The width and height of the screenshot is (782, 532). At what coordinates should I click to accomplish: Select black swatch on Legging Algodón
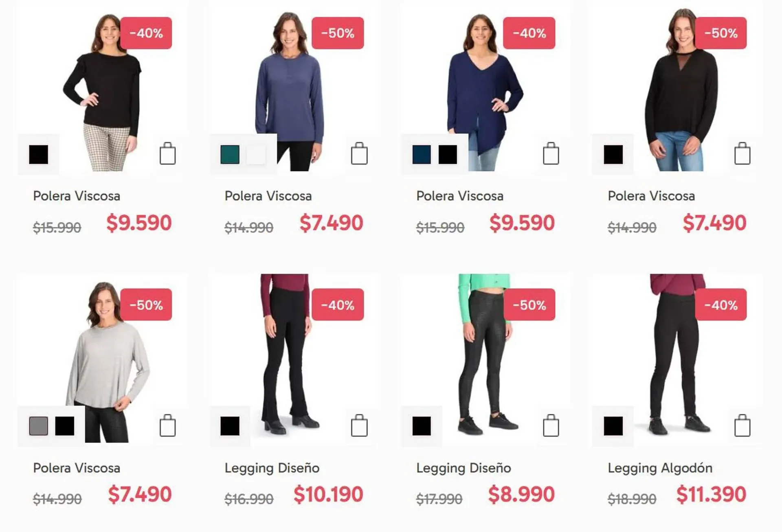point(613,426)
